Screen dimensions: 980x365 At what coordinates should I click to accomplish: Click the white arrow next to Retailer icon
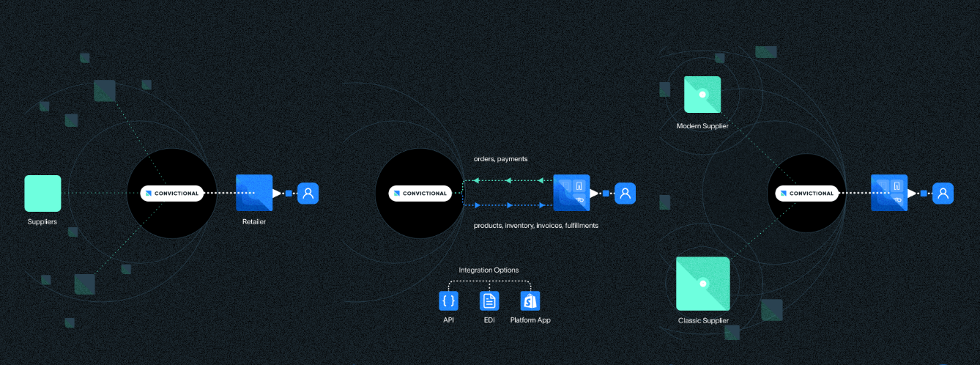coord(277,193)
